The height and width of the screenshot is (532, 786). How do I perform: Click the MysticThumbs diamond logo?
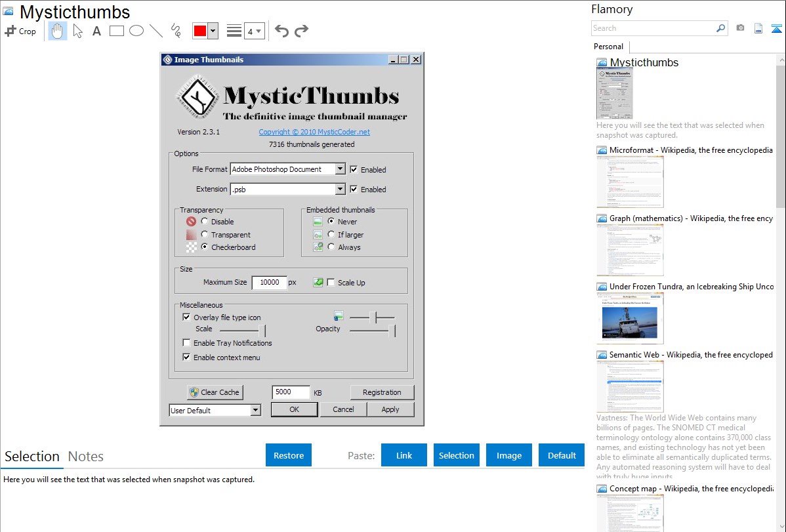click(x=197, y=97)
